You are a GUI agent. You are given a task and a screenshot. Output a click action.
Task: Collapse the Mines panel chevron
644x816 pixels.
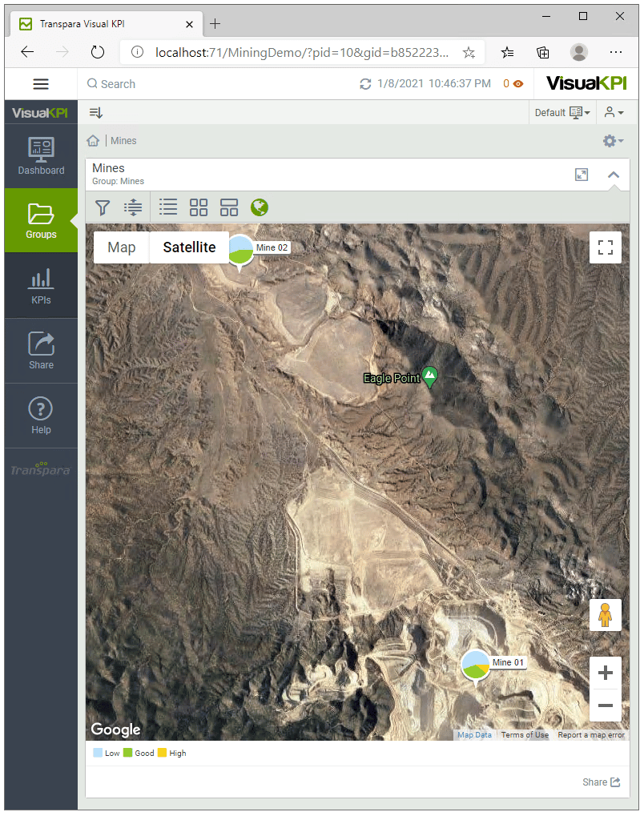[x=614, y=175]
